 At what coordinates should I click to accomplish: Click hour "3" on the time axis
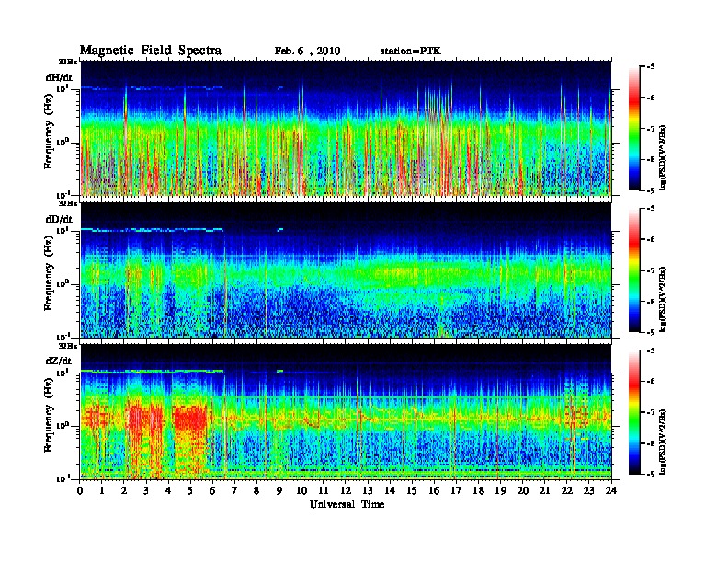[146, 491]
